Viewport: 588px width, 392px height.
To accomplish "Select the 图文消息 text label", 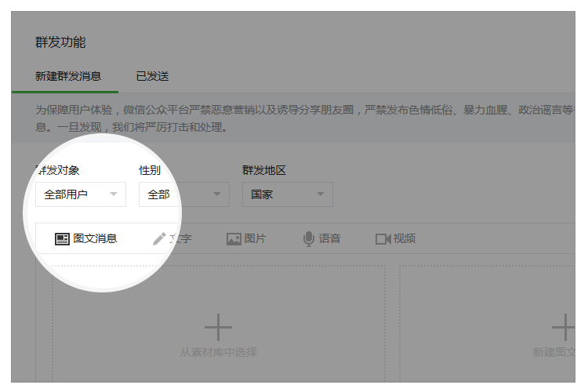I will (95, 239).
